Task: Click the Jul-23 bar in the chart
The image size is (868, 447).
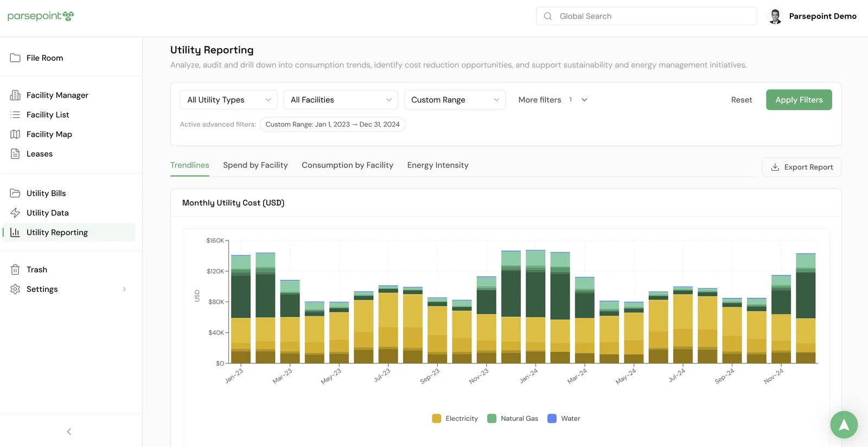Action: [388, 324]
